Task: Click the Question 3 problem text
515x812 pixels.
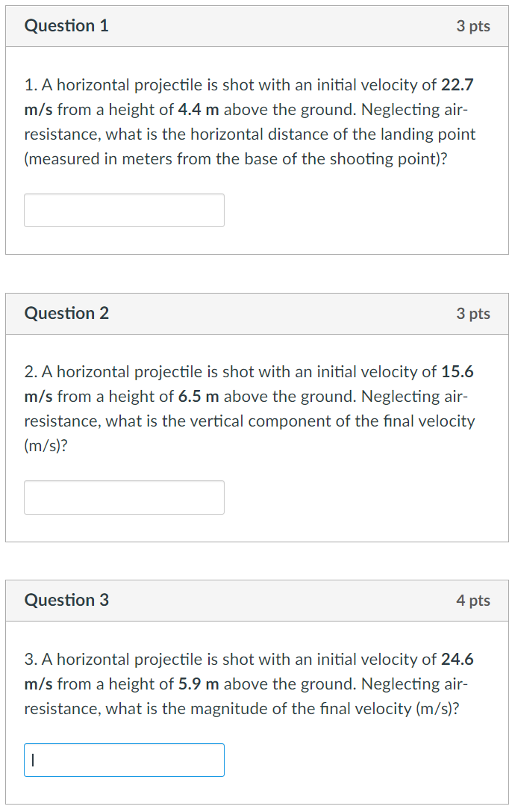Action: click(x=250, y=684)
